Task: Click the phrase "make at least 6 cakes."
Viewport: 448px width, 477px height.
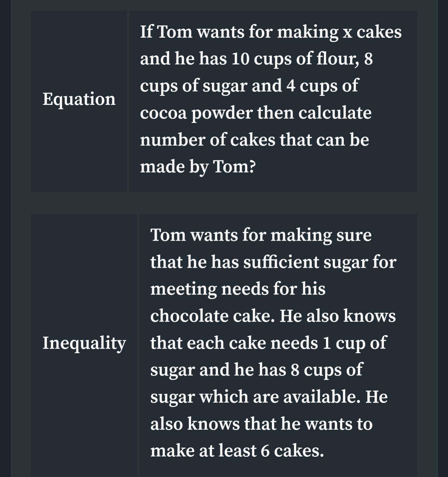Action: click(237, 451)
